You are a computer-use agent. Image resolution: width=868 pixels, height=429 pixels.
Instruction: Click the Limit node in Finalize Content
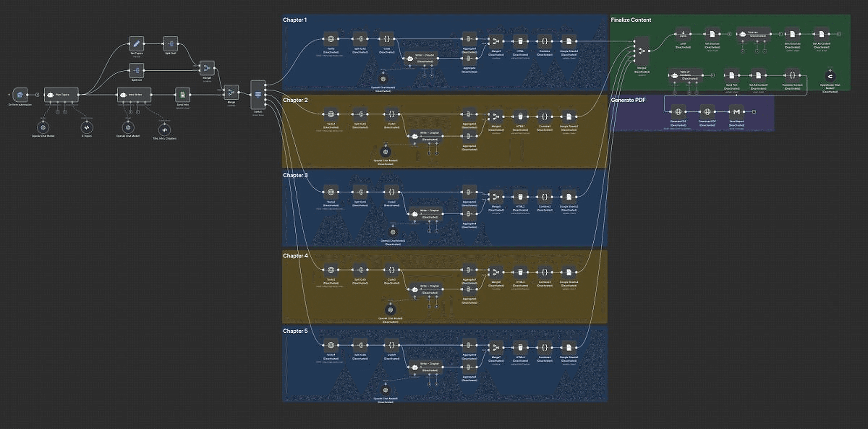tap(683, 34)
